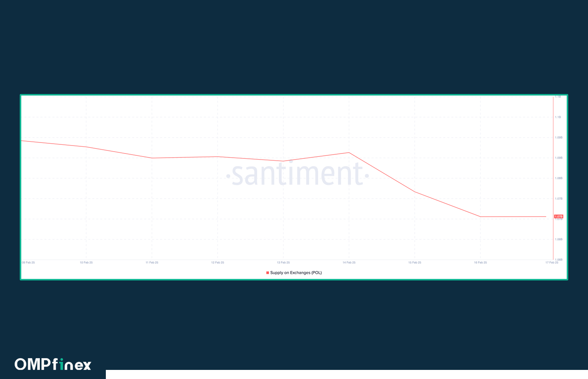This screenshot has width=588, height=379.
Task: Click the 13 Feb 25 date label
Action: (283, 263)
